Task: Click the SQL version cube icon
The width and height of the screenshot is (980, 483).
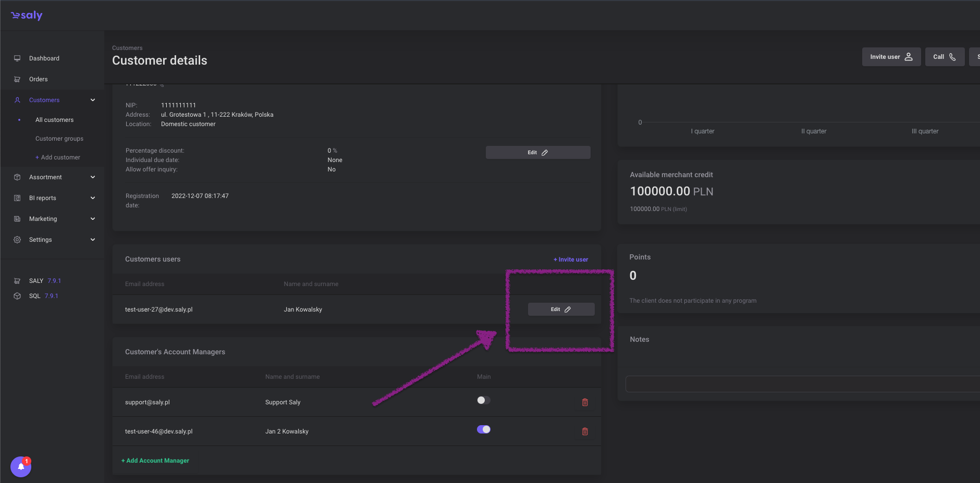Action: pos(17,296)
